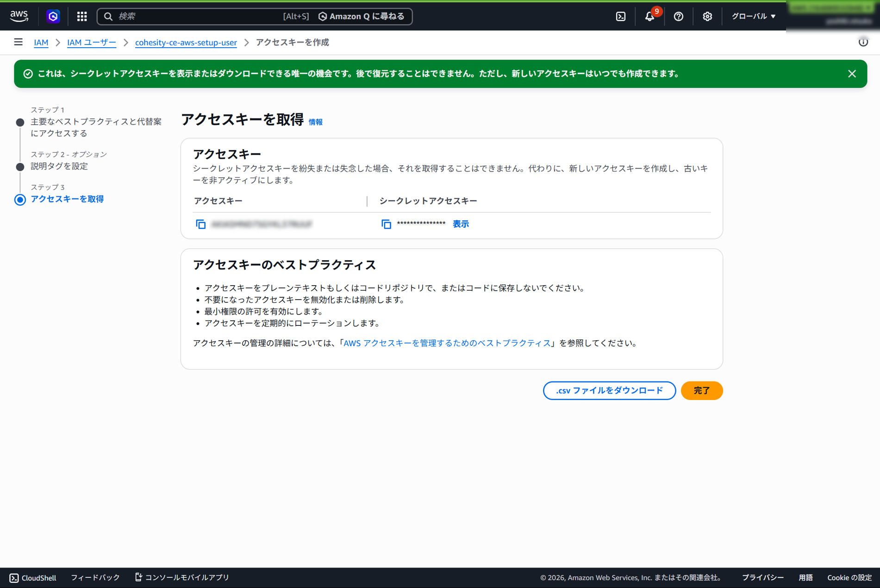Copy the access key ID
Image resolution: width=880 pixels, height=588 pixels.
tap(200, 224)
